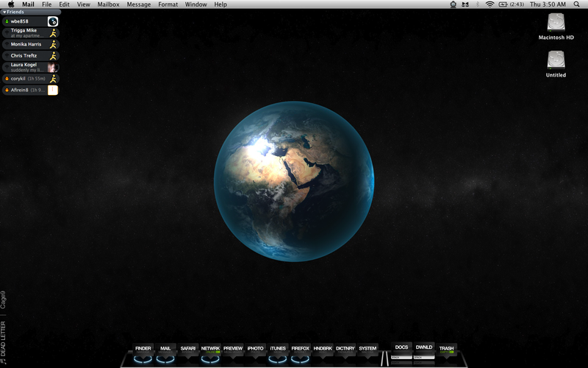
Task: Click the Thu 3:50 AM clock
Action: click(x=548, y=4)
